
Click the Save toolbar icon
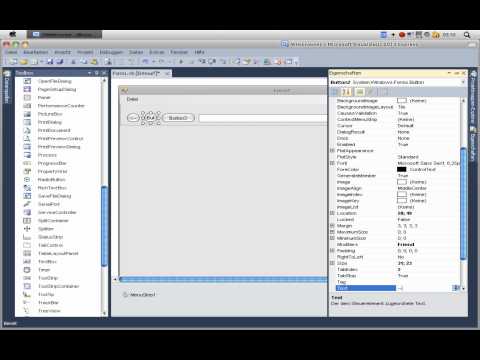pyautogui.click(x=50, y=61)
